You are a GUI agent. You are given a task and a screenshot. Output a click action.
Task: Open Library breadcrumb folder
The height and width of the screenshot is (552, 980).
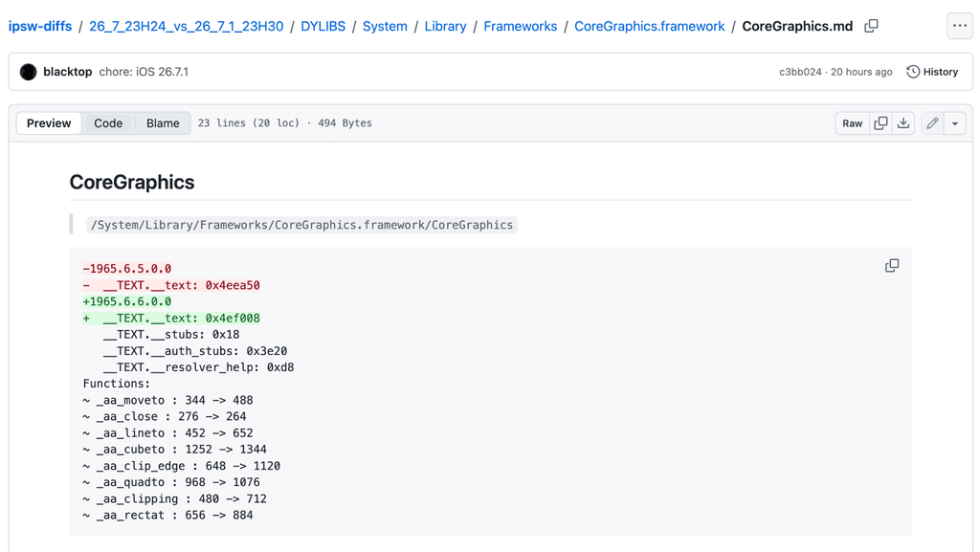pyautogui.click(x=446, y=26)
